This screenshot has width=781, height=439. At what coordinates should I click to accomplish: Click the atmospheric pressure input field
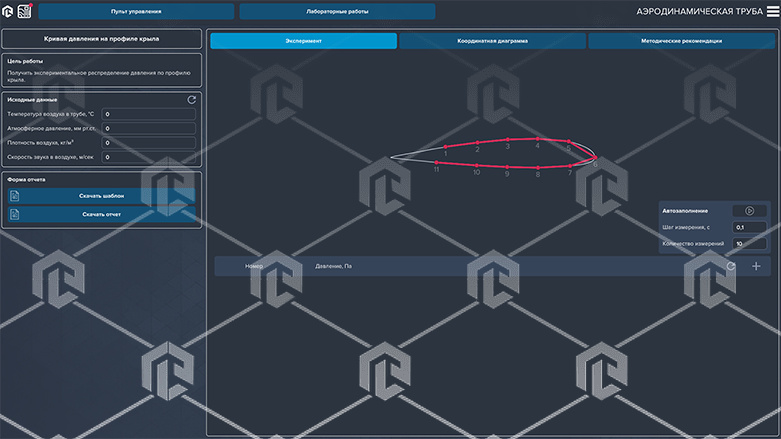[148, 129]
